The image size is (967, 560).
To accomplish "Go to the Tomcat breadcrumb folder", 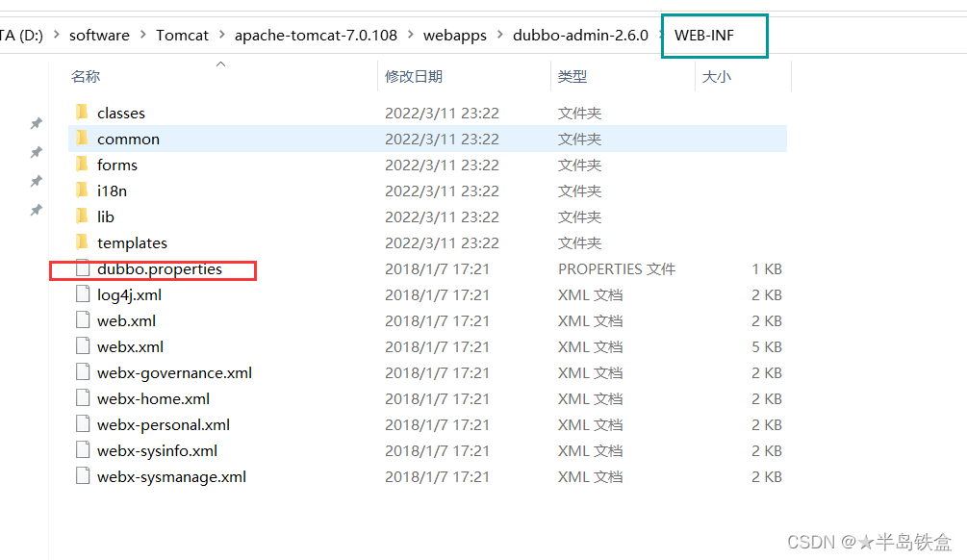I will pos(182,36).
